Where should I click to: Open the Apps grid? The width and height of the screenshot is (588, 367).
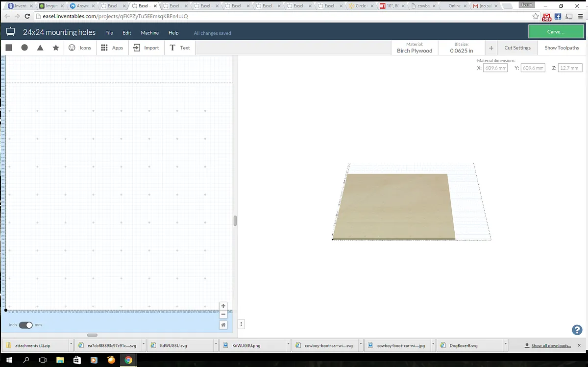click(x=112, y=48)
